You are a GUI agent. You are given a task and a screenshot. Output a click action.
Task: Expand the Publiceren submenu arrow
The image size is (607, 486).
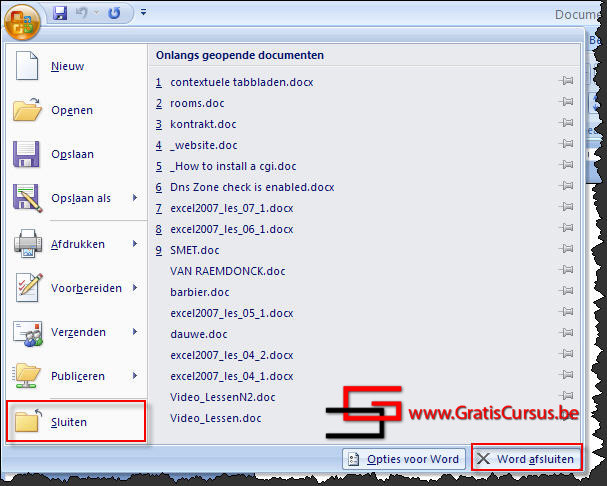coord(135,376)
